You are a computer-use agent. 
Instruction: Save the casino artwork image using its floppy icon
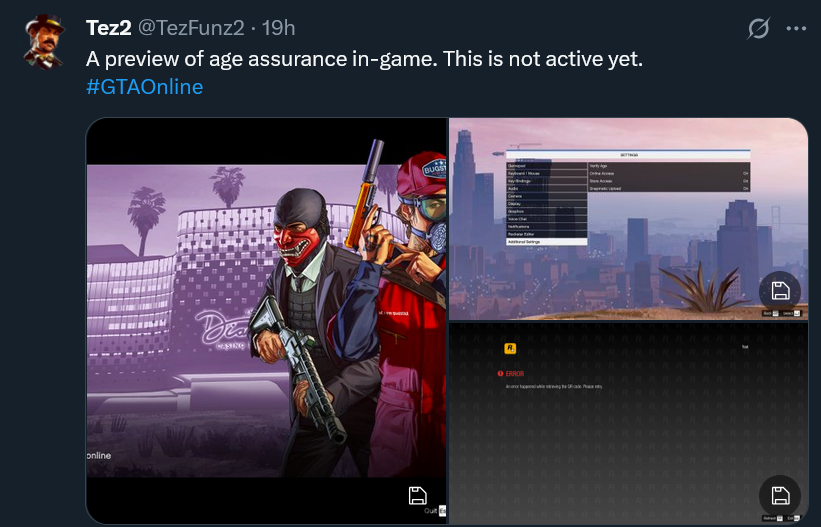(417, 496)
